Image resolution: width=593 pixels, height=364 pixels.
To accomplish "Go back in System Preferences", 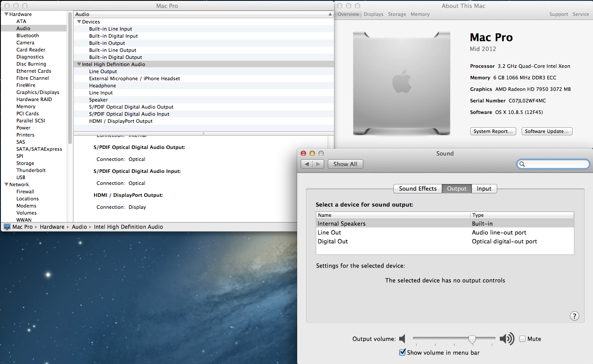I will click(306, 164).
